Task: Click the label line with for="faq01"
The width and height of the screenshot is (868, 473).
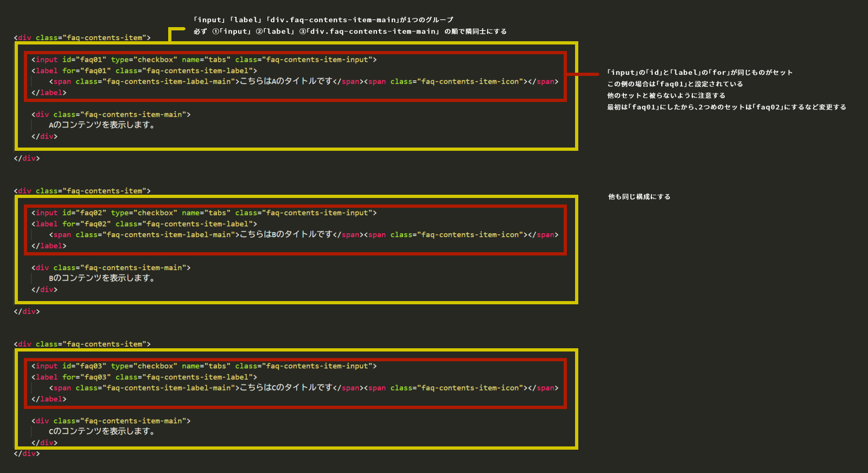Action: pyautogui.click(x=144, y=71)
